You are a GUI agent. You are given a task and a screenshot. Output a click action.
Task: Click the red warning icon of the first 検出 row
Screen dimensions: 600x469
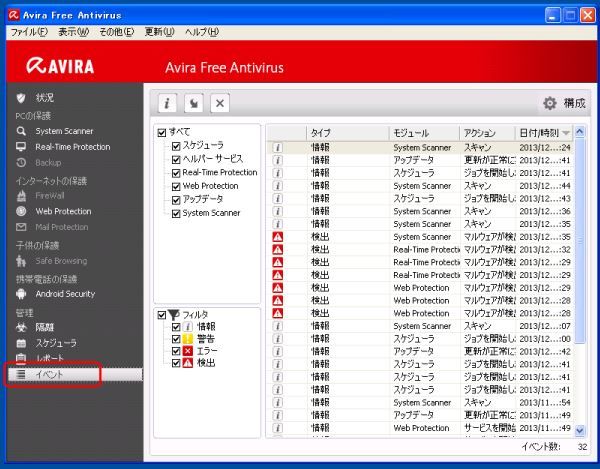pos(278,237)
